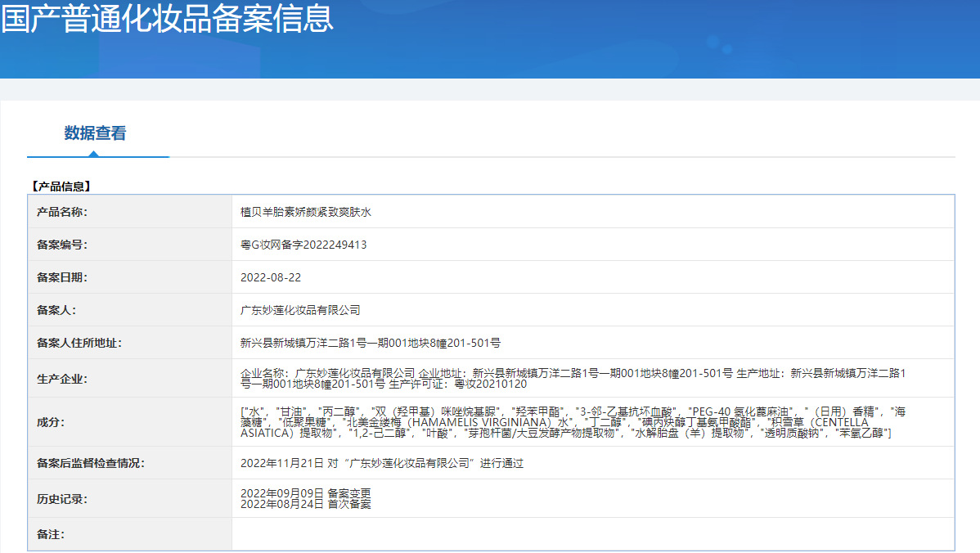The width and height of the screenshot is (980, 553).
Task: Click the filing date 2022-08-22
Action: coord(271,277)
